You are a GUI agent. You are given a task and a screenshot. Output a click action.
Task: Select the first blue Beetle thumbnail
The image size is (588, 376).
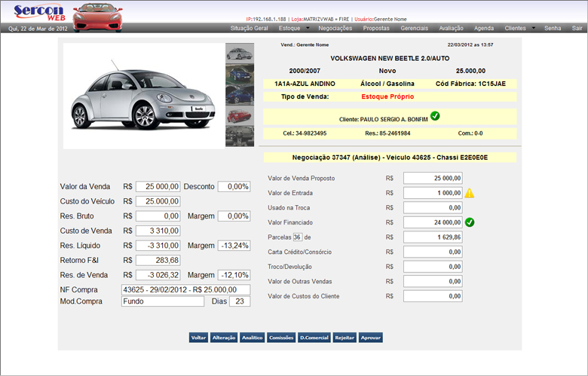tap(240, 75)
